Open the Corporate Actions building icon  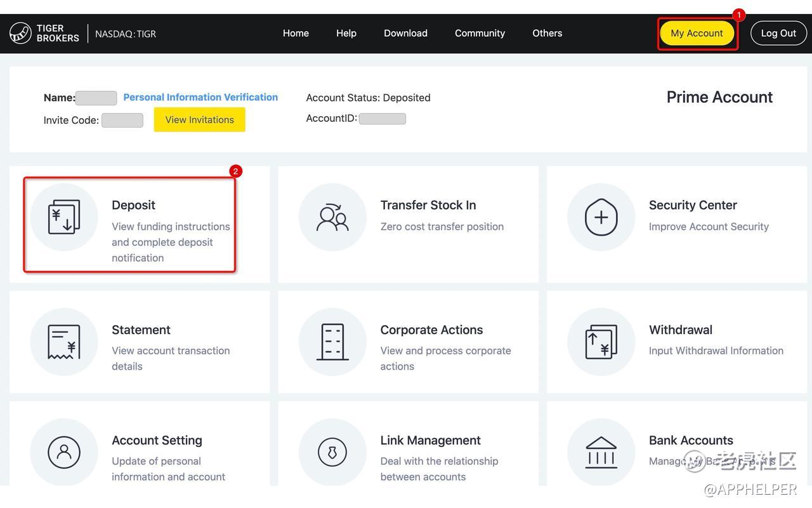click(332, 342)
